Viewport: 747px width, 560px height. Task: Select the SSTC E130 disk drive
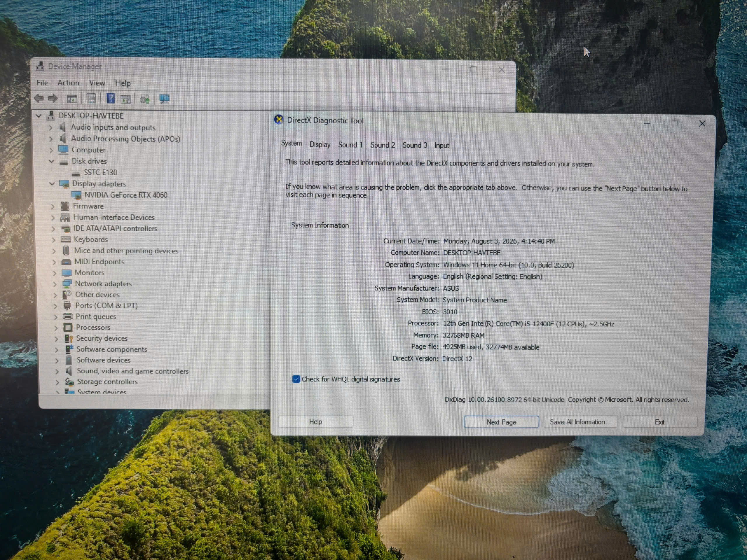tap(101, 172)
